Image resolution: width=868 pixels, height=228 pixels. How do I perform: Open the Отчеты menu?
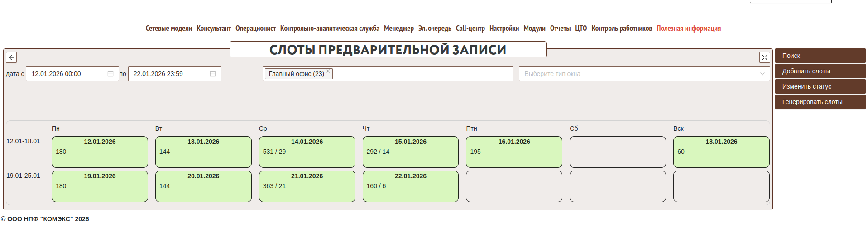point(560,28)
